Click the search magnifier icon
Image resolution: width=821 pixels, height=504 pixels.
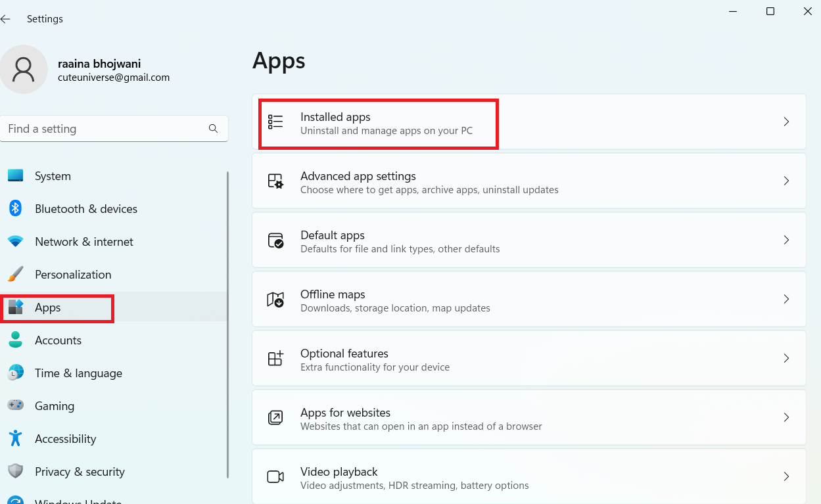[x=213, y=129]
